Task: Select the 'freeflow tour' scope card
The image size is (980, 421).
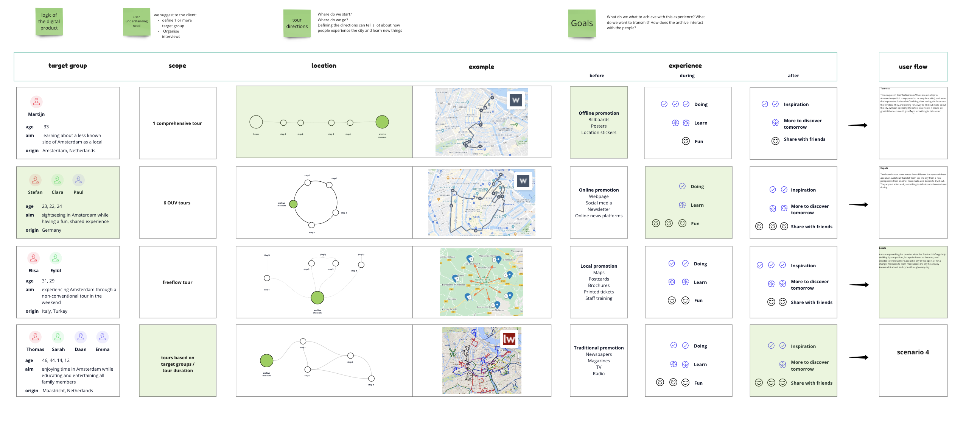Action: [177, 282]
